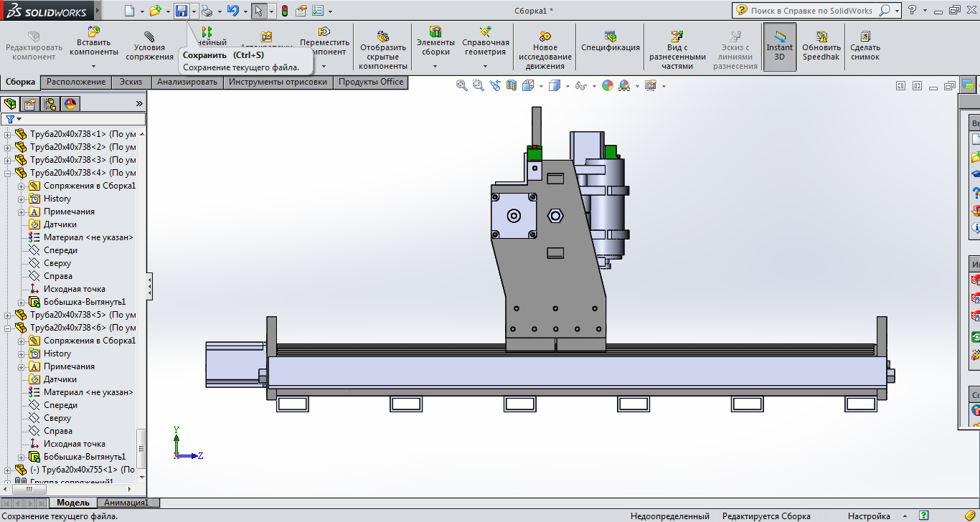
Task: Collapse the Труба20x40x738<4> tree node
Action: 8,173
